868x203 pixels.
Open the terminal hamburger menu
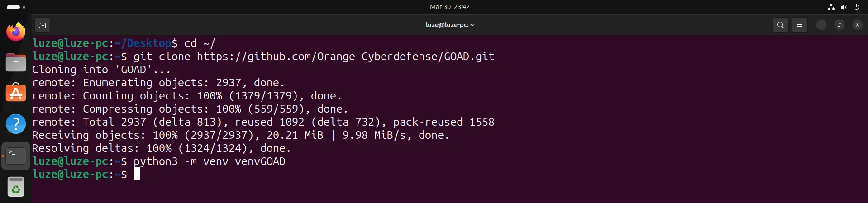coord(800,25)
